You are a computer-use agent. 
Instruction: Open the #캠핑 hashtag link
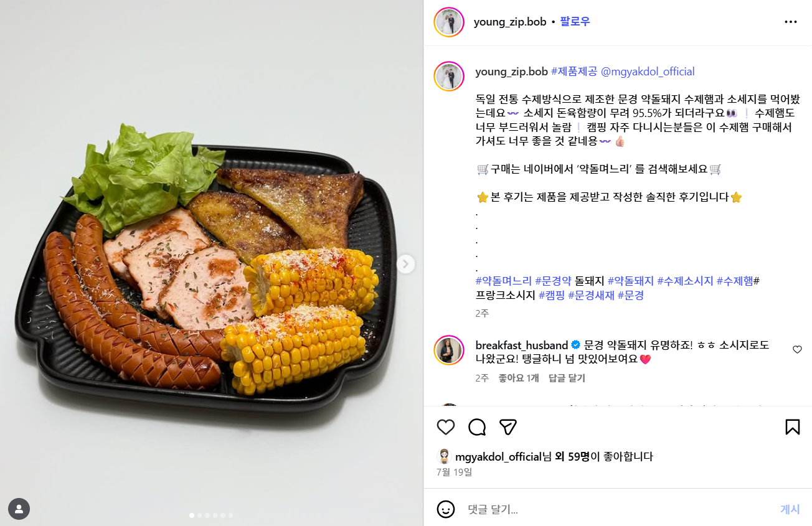[x=552, y=295]
